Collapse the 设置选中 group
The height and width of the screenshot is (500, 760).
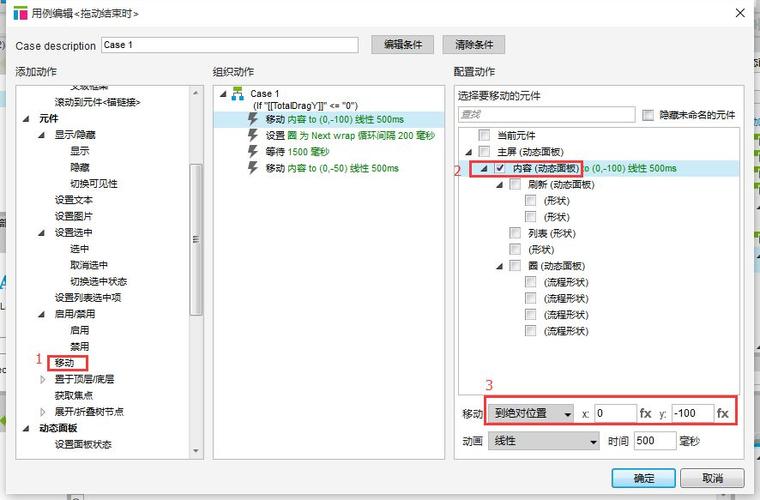coord(42,233)
